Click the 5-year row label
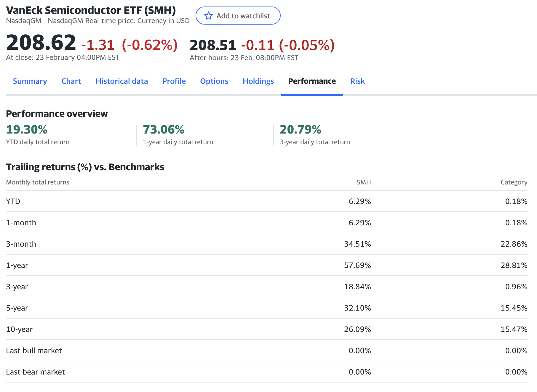Image resolution: width=537 pixels, height=392 pixels. [17, 308]
